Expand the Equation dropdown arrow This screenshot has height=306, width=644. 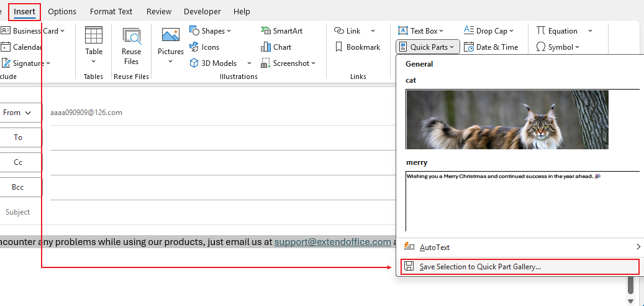coord(590,31)
